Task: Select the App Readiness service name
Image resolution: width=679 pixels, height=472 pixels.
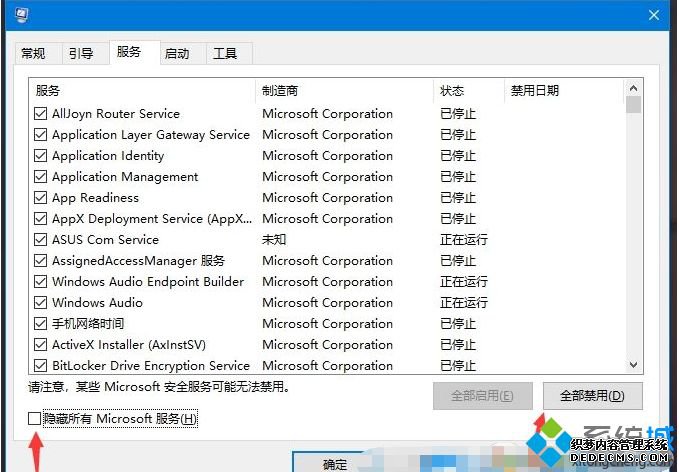Action: [96, 198]
